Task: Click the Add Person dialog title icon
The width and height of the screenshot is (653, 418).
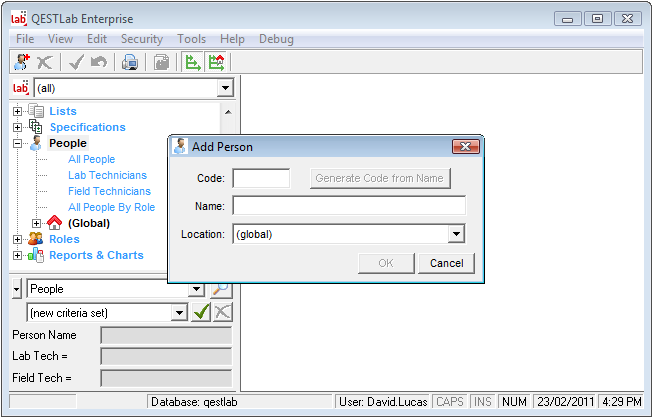Action: (180, 147)
